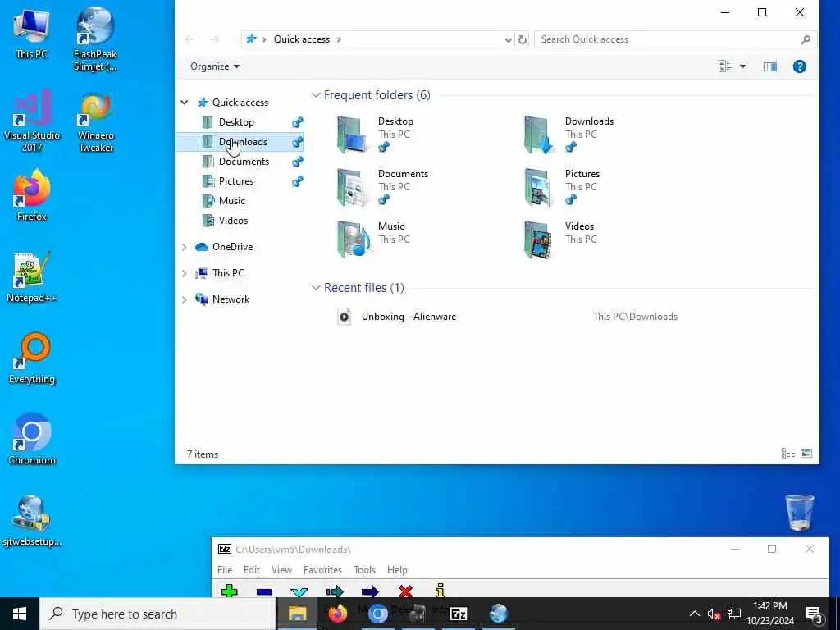The image size is (840, 630).
Task: Open the Edit menu in 7-Zip
Action: pyautogui.click(x=251, y=570)
